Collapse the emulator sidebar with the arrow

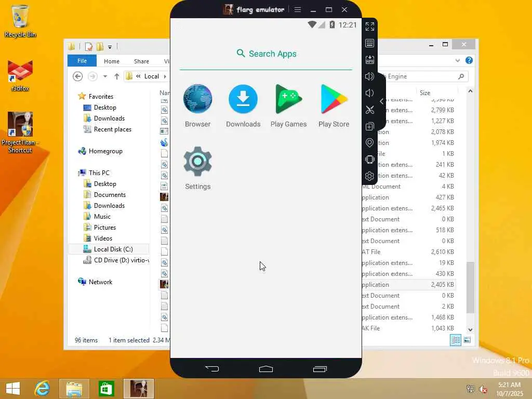click(x=382, y=101)
